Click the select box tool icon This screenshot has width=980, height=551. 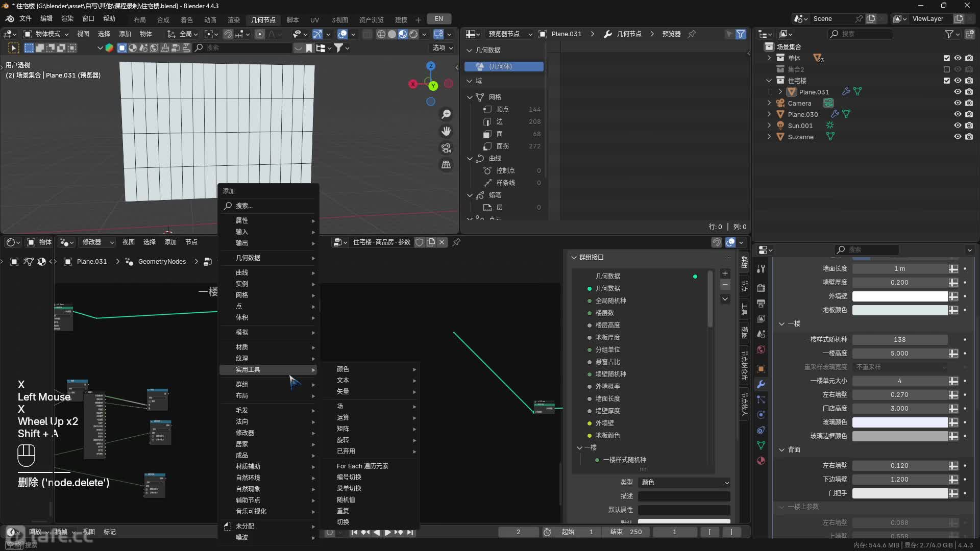click(x=14, y=48)
